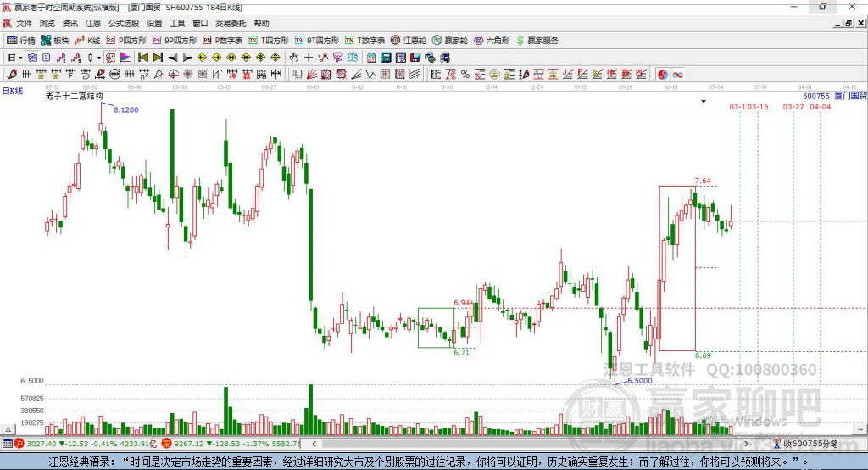Select the zigzag wave line tool
Screen dimensions: 868x470
(370, 75)
